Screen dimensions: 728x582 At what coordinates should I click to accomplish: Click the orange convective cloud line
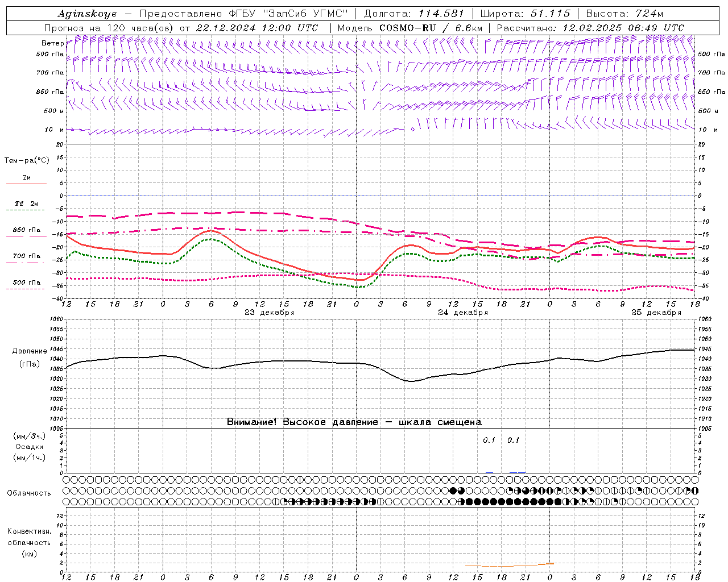click(510, 565)
